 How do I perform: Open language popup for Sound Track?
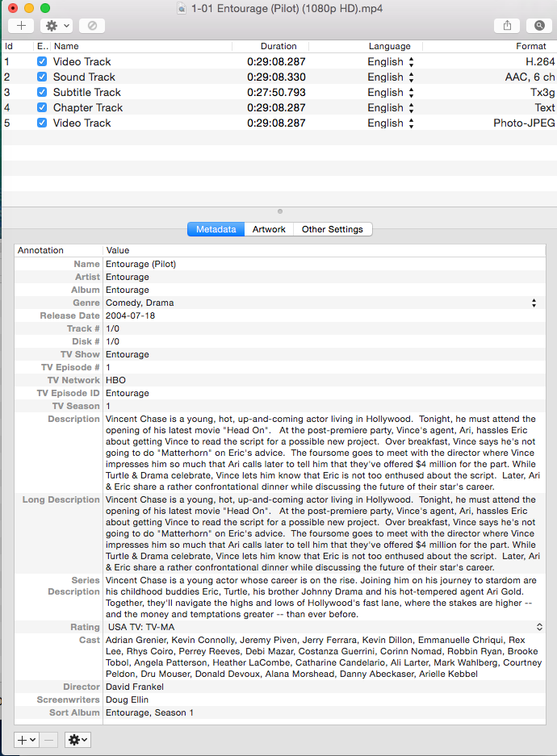[x=411, y=77]
